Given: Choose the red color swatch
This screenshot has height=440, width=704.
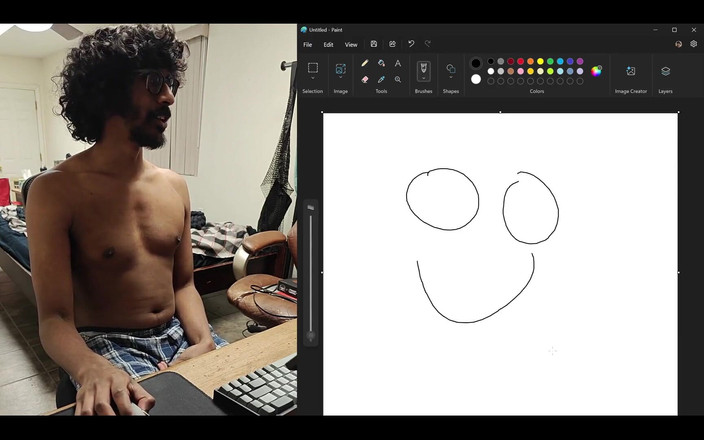Looking at the screenshot, I should (x=521, y=61).
